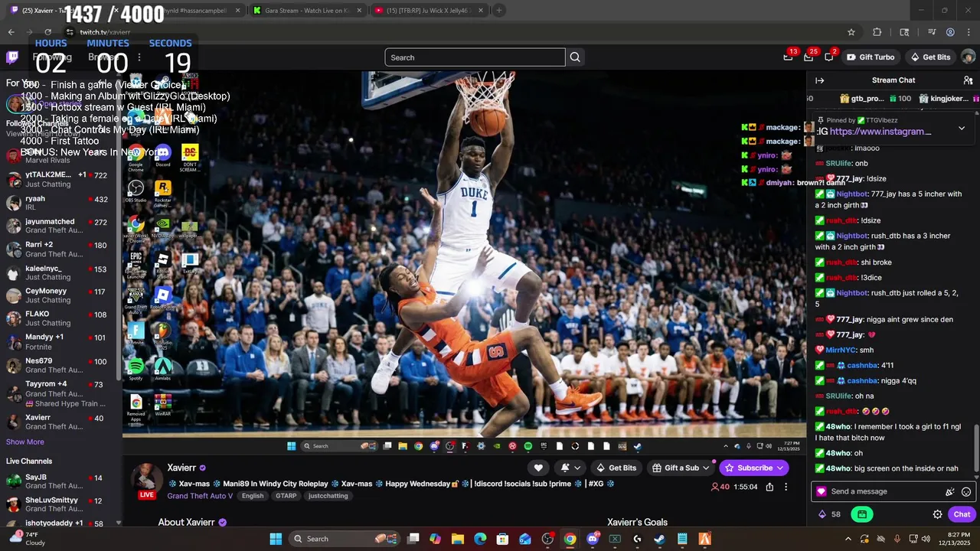
Task: Open whispers icon with 2 badge
Action: coord(829,57)
